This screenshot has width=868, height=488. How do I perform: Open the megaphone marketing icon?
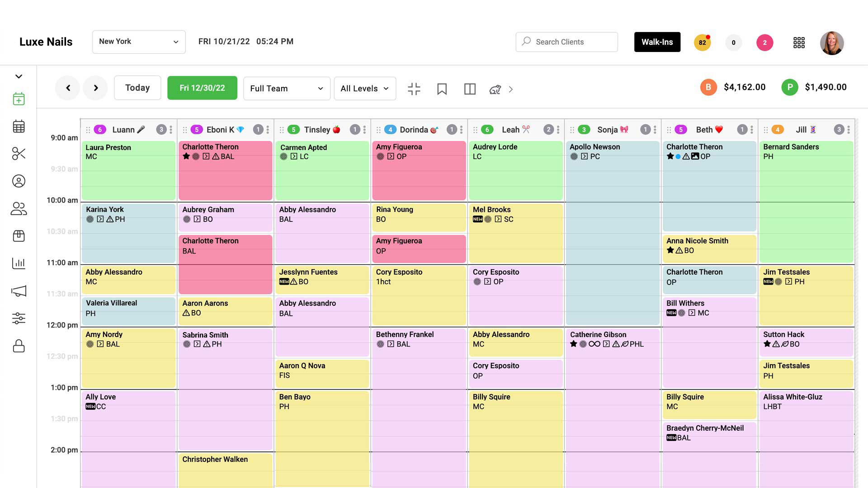[19, 291]
